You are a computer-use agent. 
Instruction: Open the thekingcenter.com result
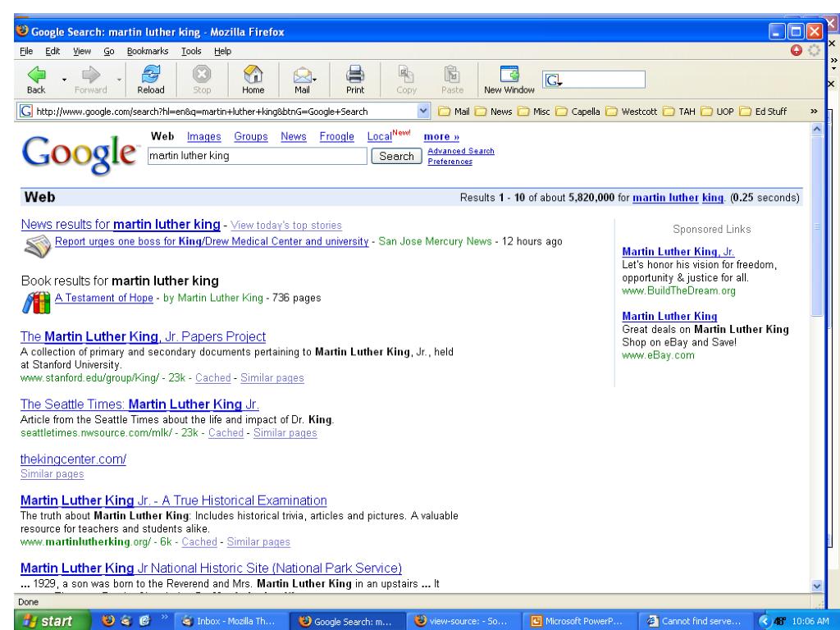click(x=73, y=459)
